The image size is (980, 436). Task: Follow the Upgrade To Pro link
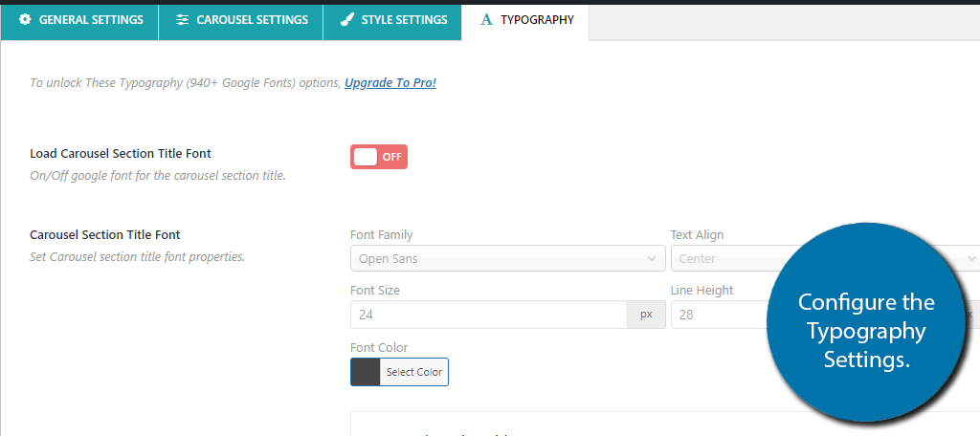click(390, 82)
